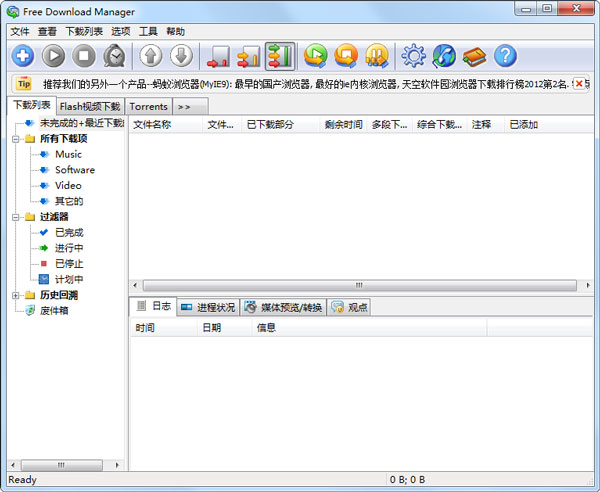The image size is (600, 492).
Task: Click the globe dial connection icon
Action: 444,56
